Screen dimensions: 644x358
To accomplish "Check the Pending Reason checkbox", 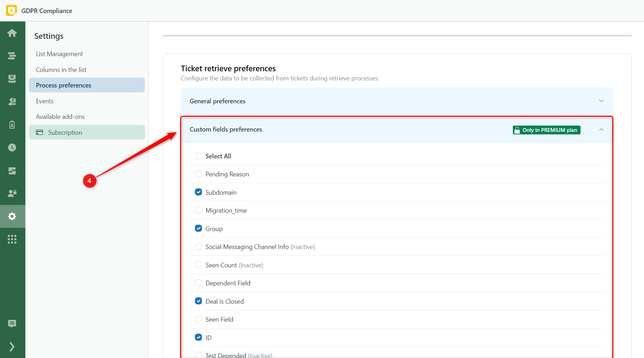I will pos(198,174).
